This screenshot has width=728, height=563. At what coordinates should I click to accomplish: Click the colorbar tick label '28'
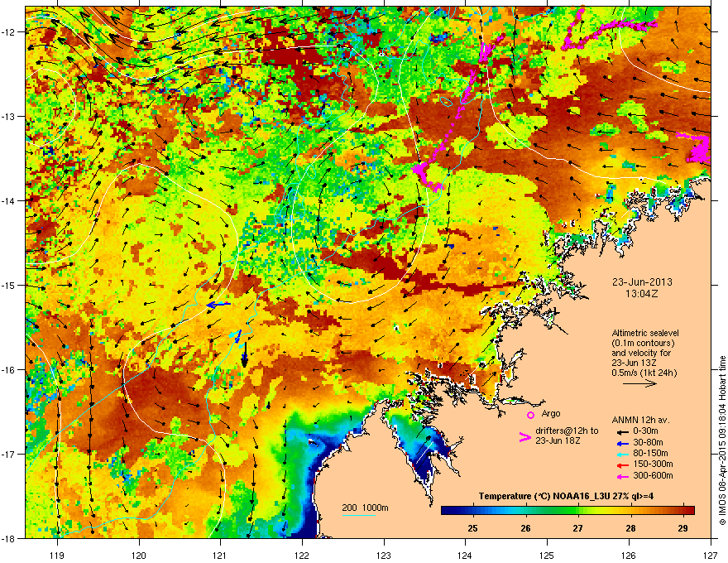(x=630, y=528)
